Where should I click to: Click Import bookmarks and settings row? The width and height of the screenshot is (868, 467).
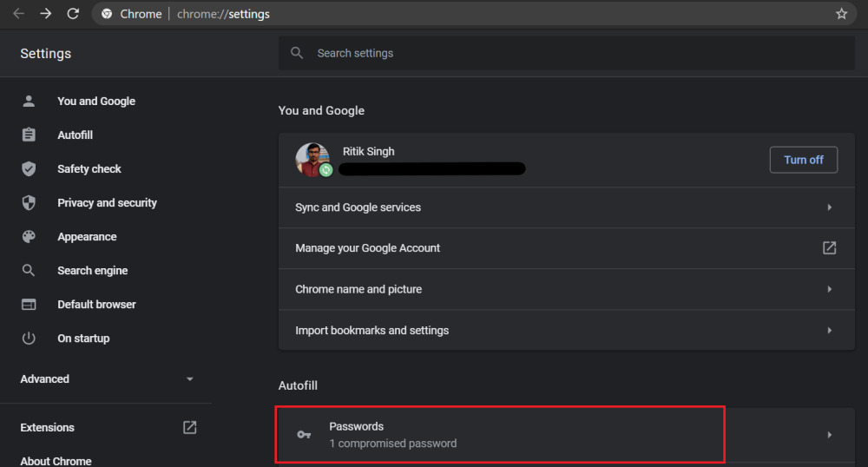coord(566,331)
